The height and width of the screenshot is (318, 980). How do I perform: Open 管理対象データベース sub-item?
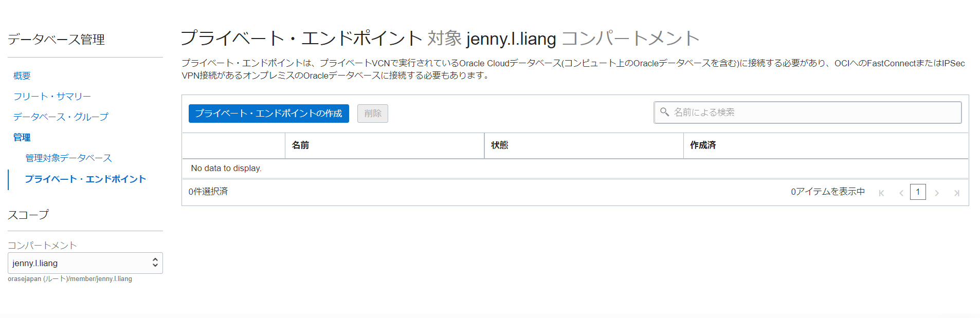(x=68, y=158)
